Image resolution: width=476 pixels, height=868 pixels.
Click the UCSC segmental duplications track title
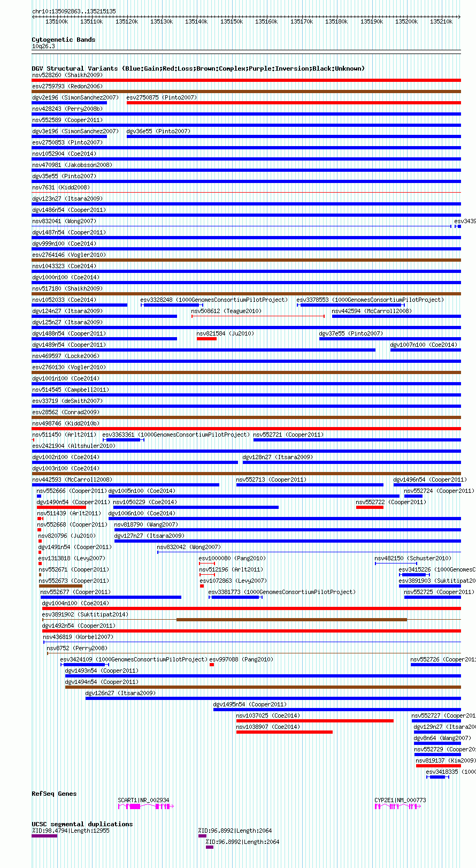coord(82,824)
